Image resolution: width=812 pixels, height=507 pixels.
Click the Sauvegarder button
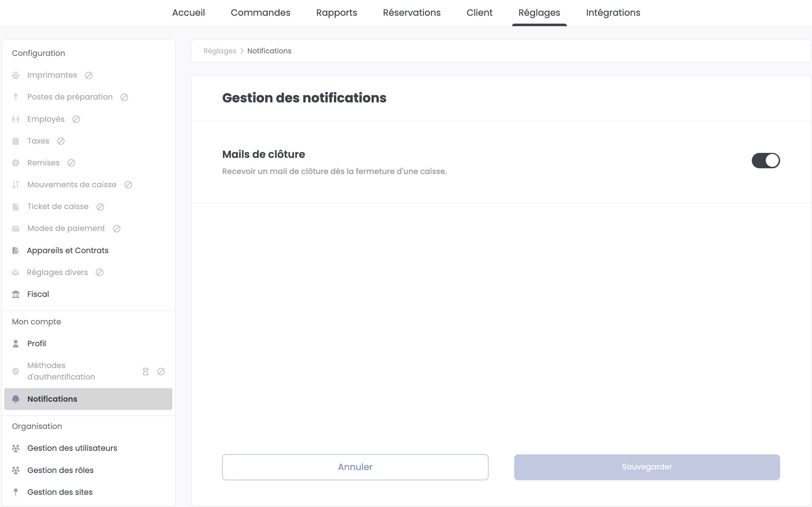click(x=647, y=467)
